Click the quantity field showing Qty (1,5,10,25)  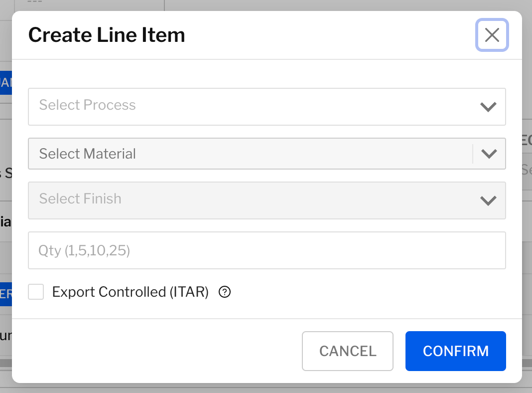click(x=266, y=250)
